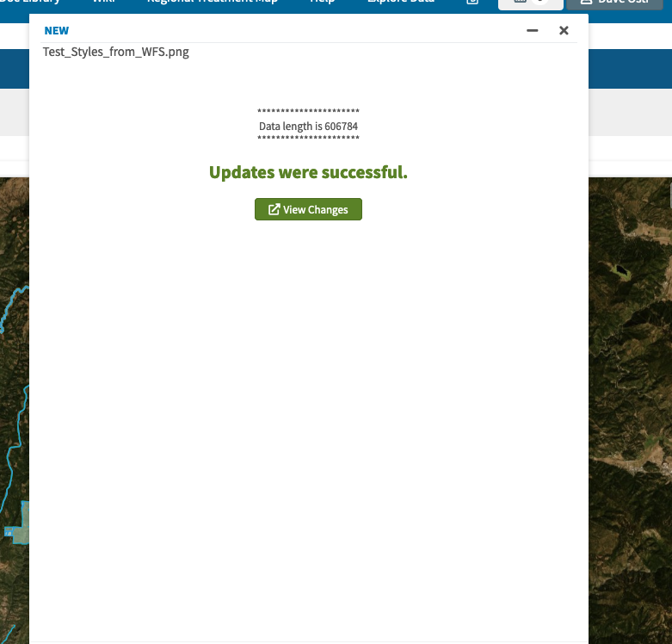Viewport: 672px width, 644px height.
Task: Open the Doc Library navigation item
Action: point(30,3)
